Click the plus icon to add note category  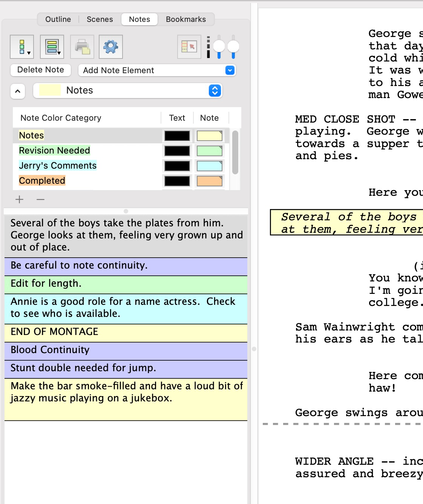(19, 199)
